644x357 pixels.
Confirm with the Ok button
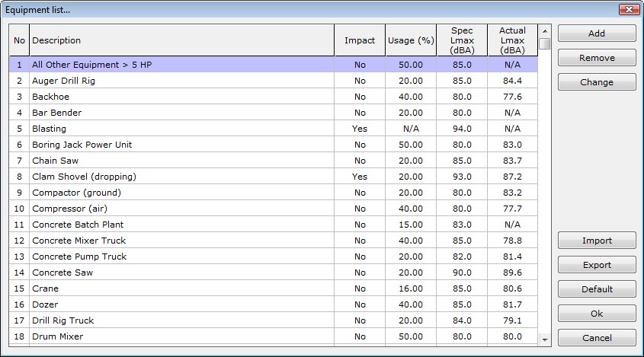pos(597,314)
